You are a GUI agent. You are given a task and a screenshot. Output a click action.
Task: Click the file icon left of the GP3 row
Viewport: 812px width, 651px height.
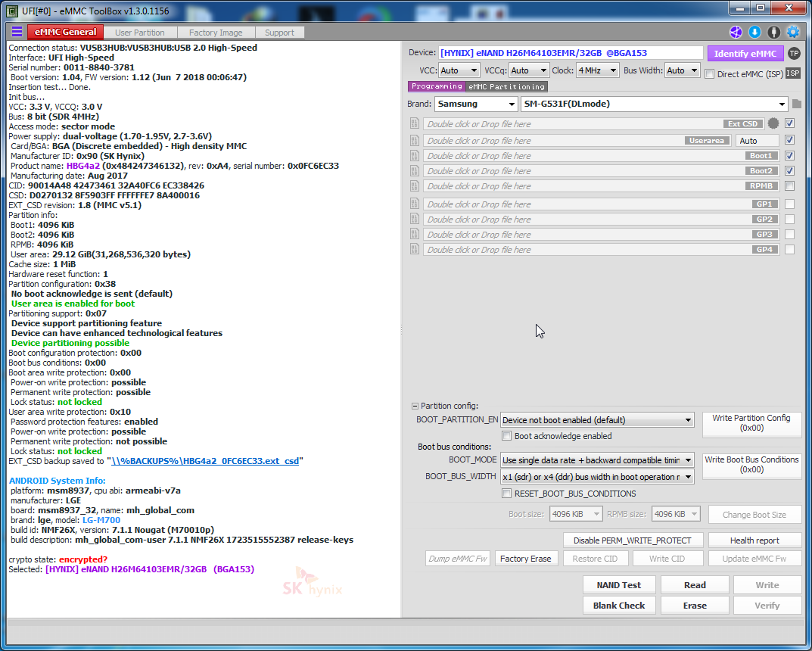(x=414, y=234)
